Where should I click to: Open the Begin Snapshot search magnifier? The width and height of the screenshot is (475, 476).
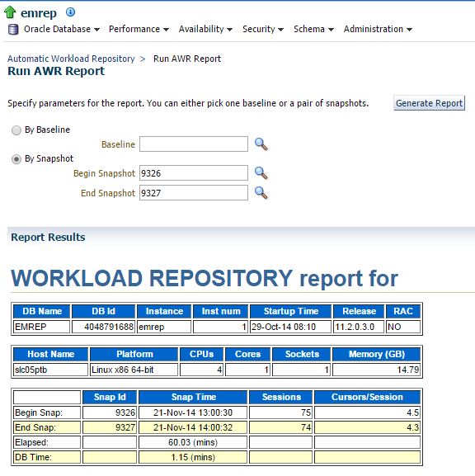coord(261,173)
